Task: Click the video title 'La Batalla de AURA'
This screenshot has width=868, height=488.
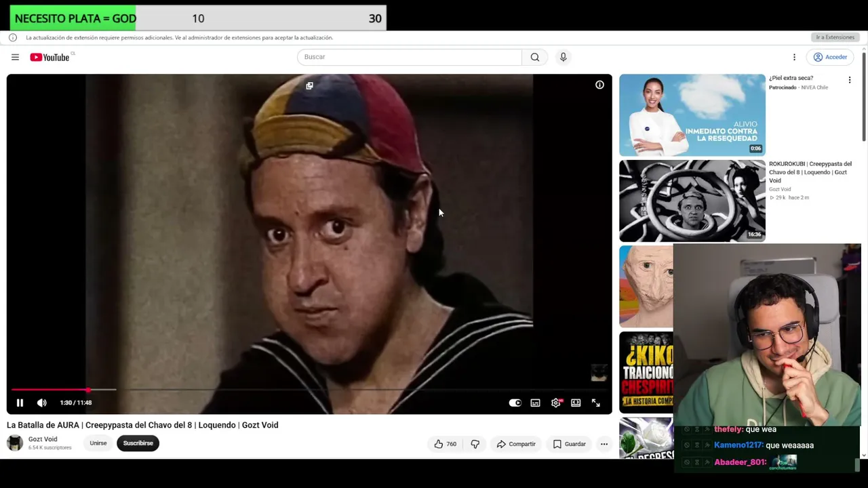Action: [x=142, y=425]
